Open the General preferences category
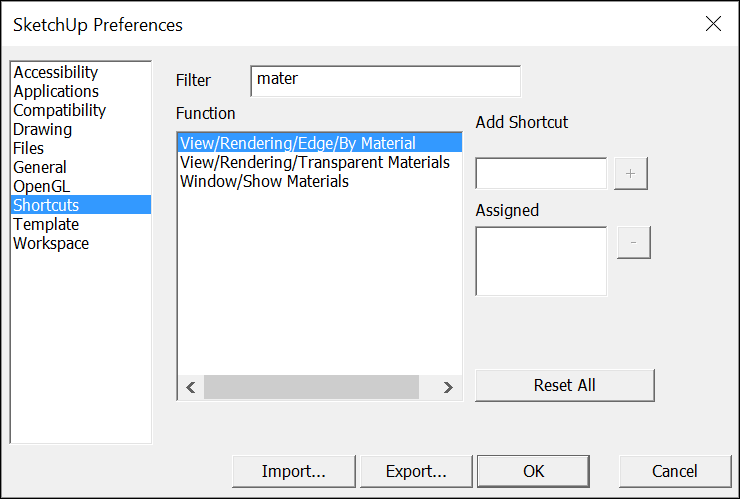Screen dimensions: 740x499 coord(40,167)
